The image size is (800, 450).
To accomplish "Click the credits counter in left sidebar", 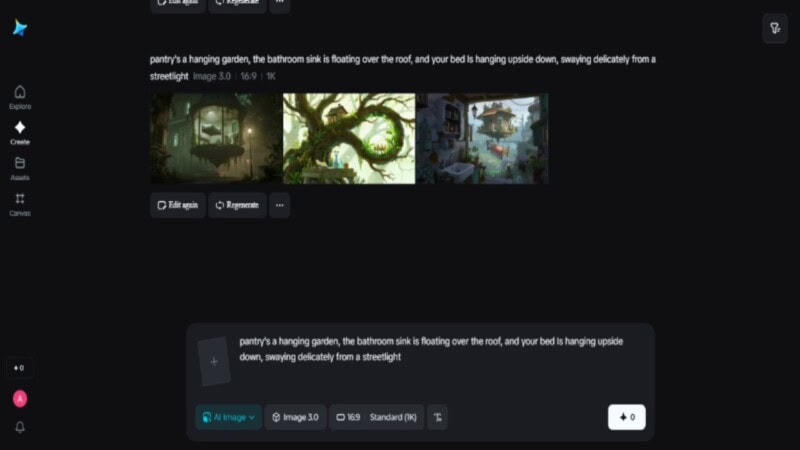I will [20, 367].
